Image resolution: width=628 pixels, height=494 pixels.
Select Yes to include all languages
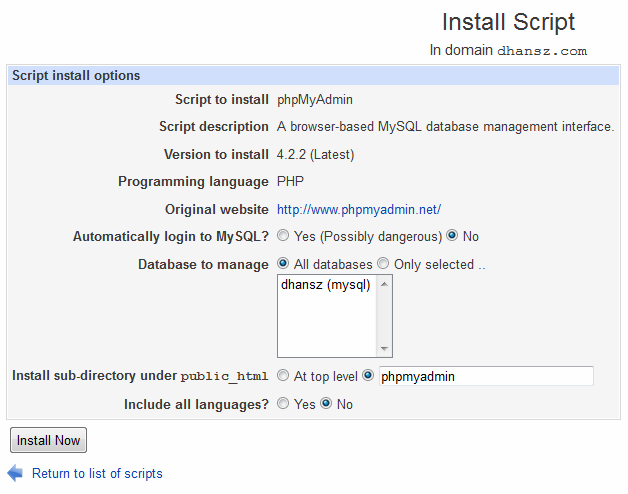tap(283, 403)
